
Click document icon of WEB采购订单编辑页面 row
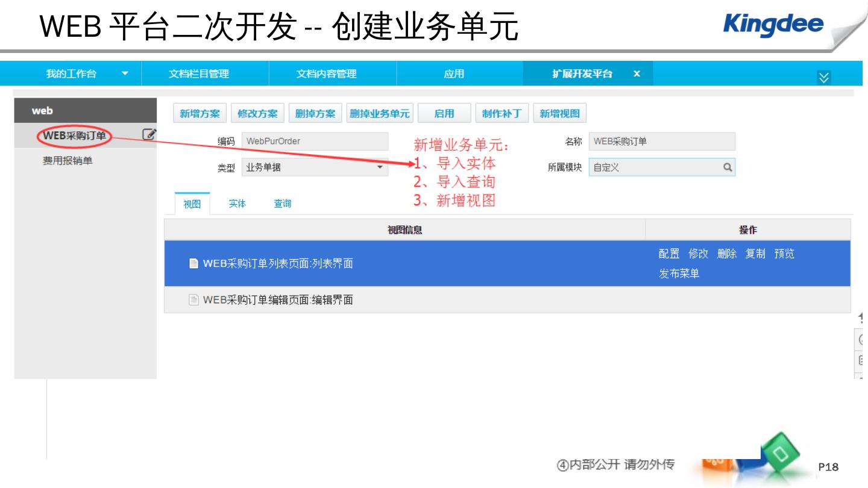click(193, 299)
